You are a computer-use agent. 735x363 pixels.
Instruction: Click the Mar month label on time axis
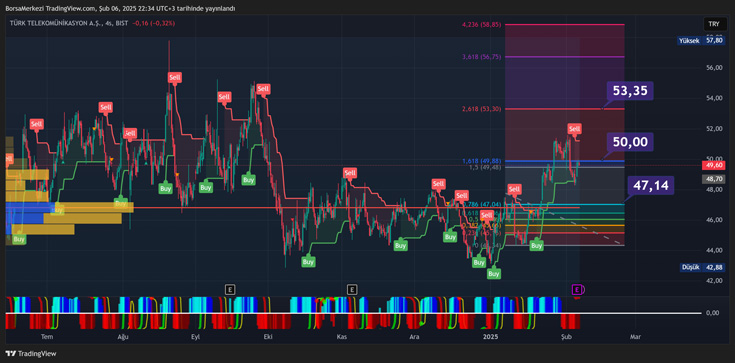pyautogui.click(x=635, y=337)
